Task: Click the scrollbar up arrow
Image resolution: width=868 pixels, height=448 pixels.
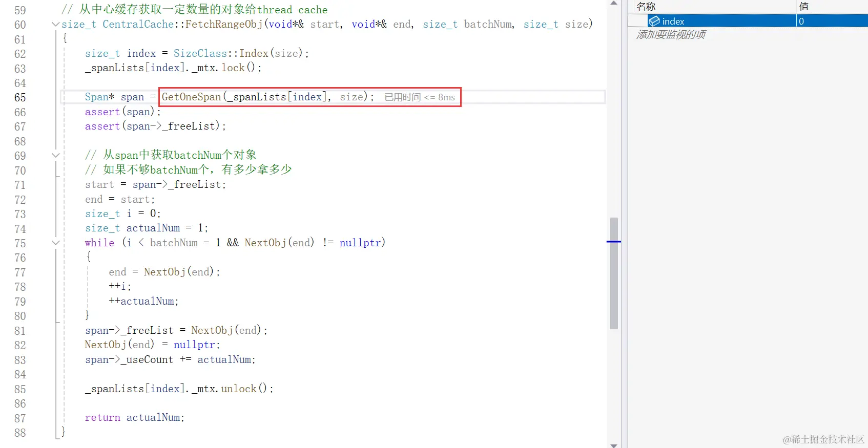Action: [x=614, y=4]
